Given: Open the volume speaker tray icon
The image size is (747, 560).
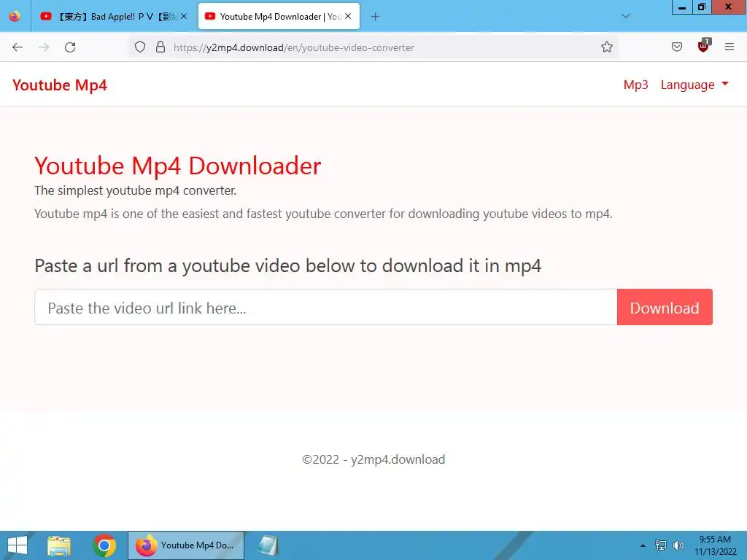Looking at the screenshot, I should (x=678, y=545).
